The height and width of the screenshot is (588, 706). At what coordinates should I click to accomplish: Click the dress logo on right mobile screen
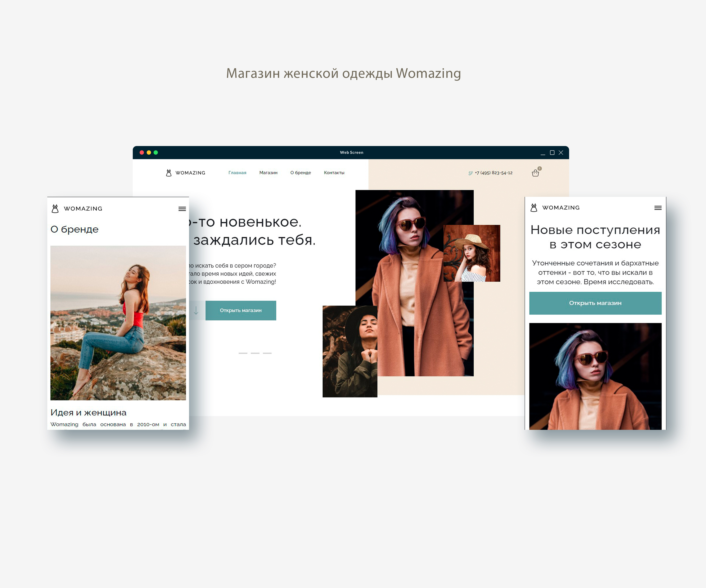(534, 208)
